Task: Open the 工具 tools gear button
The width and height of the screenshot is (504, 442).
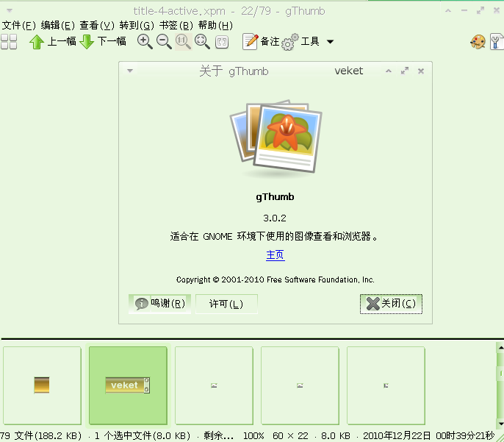Action: tap(300, 41)
